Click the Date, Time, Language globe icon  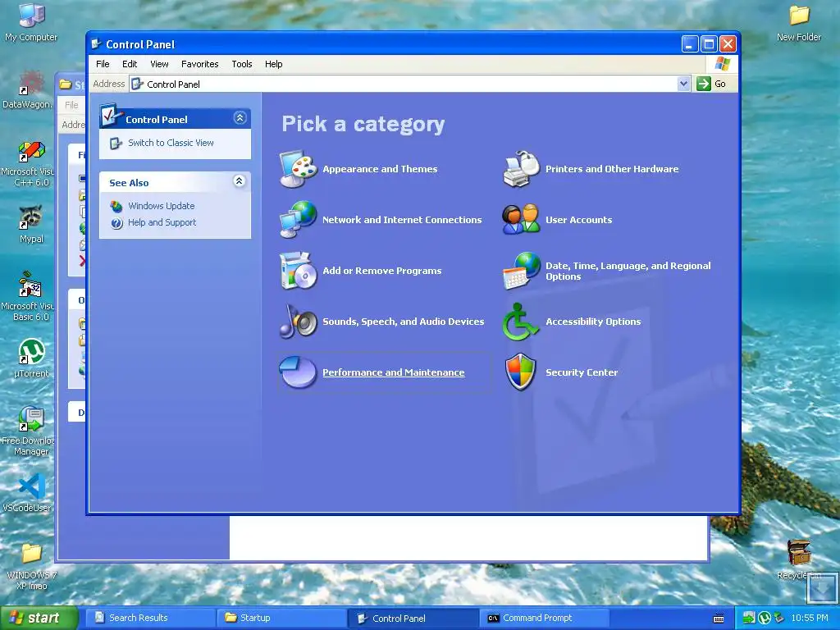coord(521,271)
